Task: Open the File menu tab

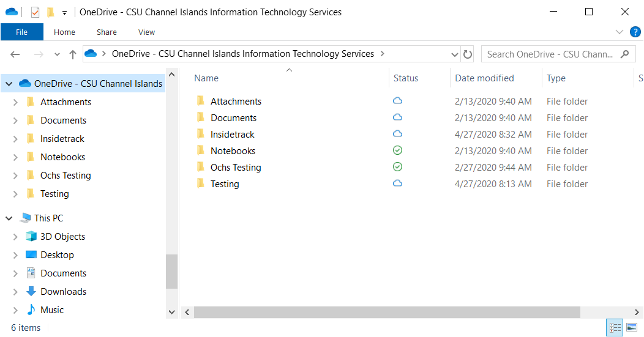Action: coord(22,32)
